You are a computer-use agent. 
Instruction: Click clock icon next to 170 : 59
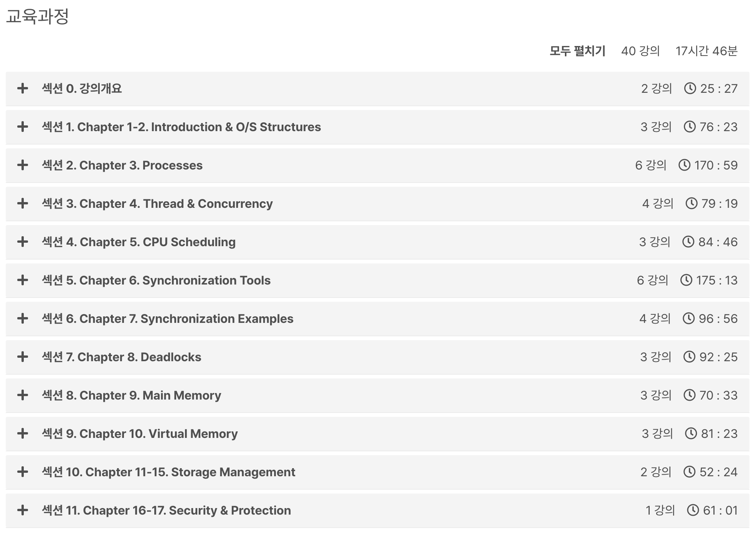point(684,165)
